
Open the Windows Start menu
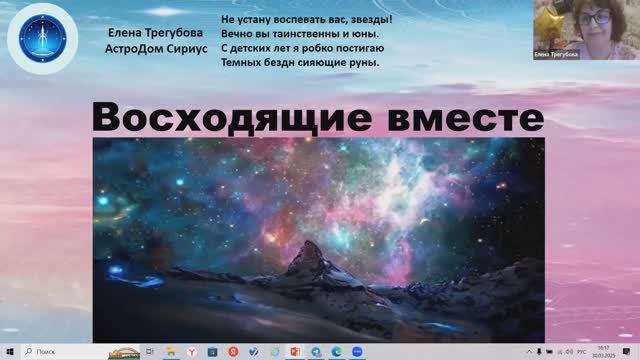click(9, 351)
